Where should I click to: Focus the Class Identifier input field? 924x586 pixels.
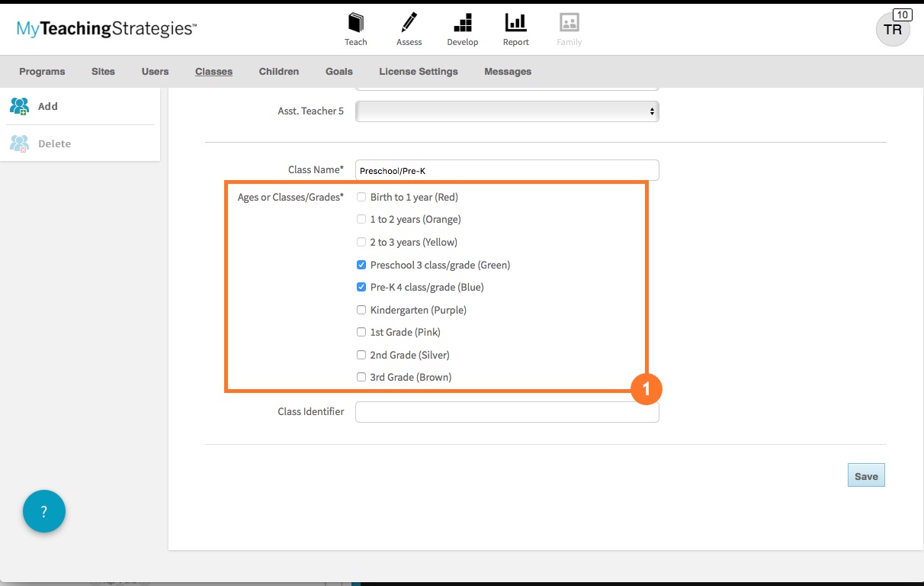coord(507,412)
